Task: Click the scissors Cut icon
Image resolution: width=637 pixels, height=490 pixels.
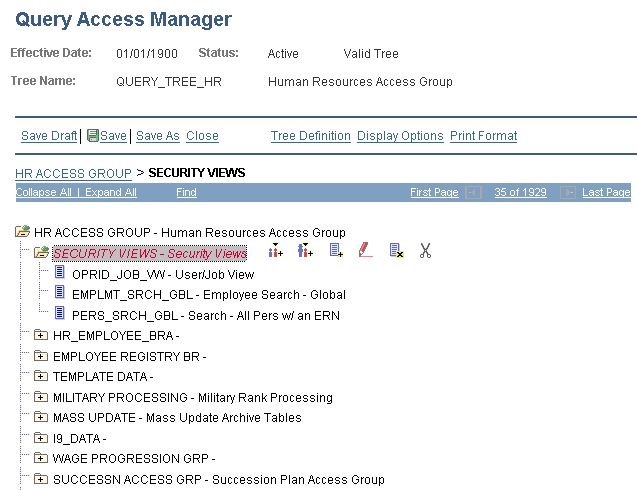Action: (x=425, y=252)
